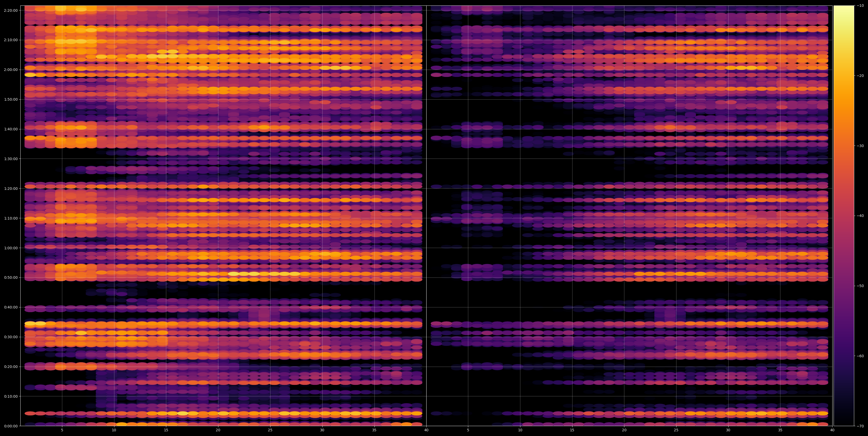The width and height of the screenshot is (868, 436).
Task: Select x-axis label 30 under left plot
Action: pyautogui.click(x=322, y=430)
